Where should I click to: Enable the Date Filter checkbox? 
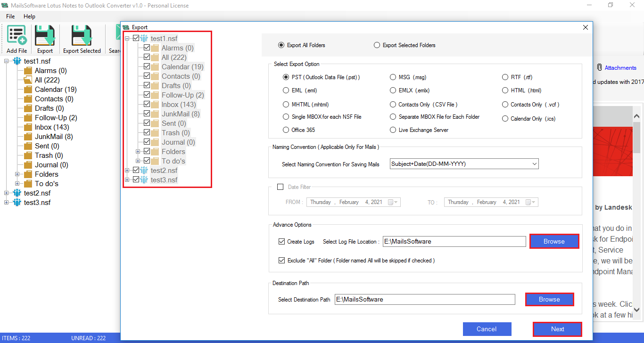click(280, 187)
